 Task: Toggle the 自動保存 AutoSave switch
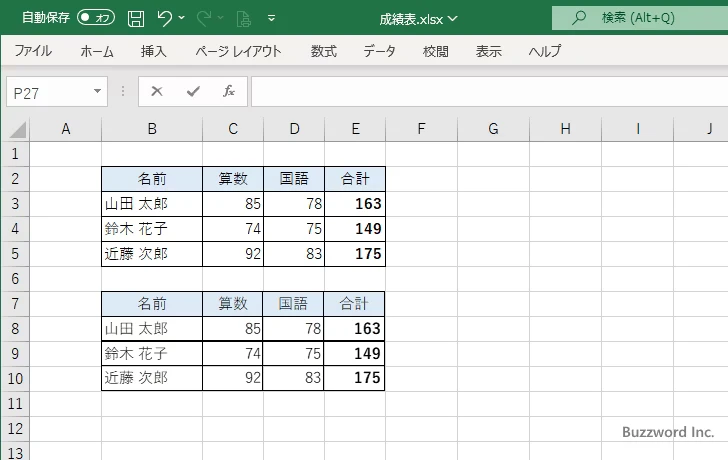point(96,18)
